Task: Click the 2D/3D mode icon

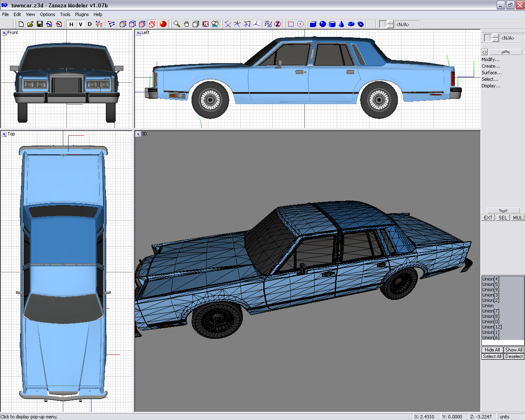Action: point(268,24)
